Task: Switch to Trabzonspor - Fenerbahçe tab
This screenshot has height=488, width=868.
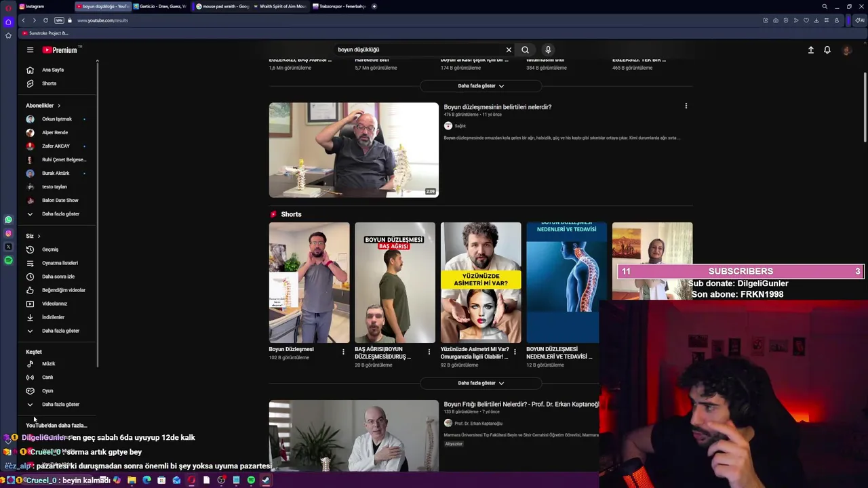Action: click(339, 6)
